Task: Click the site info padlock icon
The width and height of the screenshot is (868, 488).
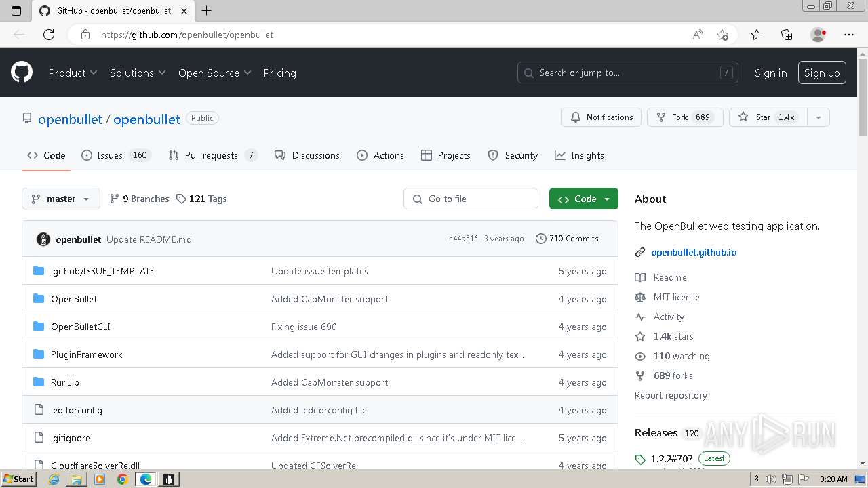Action: point(85,35)
